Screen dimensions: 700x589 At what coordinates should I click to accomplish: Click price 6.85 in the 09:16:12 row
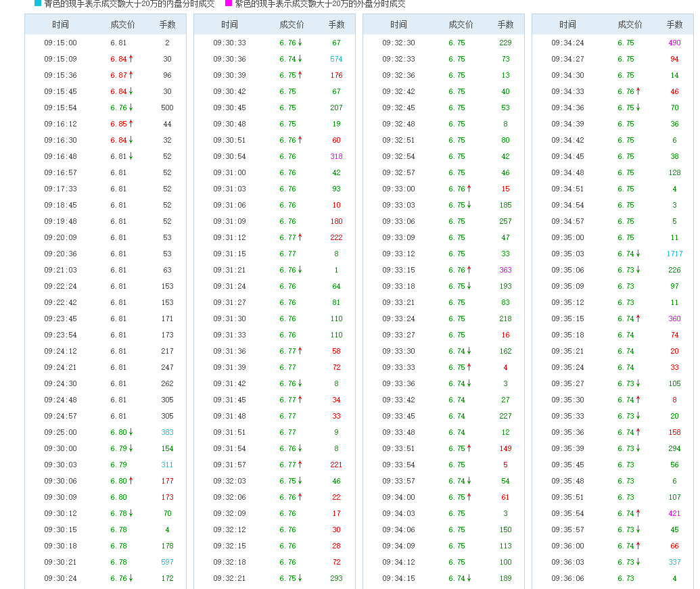point(118,124)
